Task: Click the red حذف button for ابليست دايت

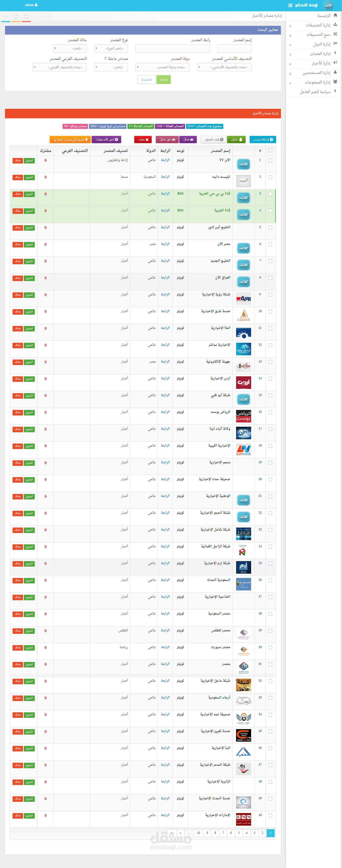Action: pyautogui.click(x=18, y=177)
